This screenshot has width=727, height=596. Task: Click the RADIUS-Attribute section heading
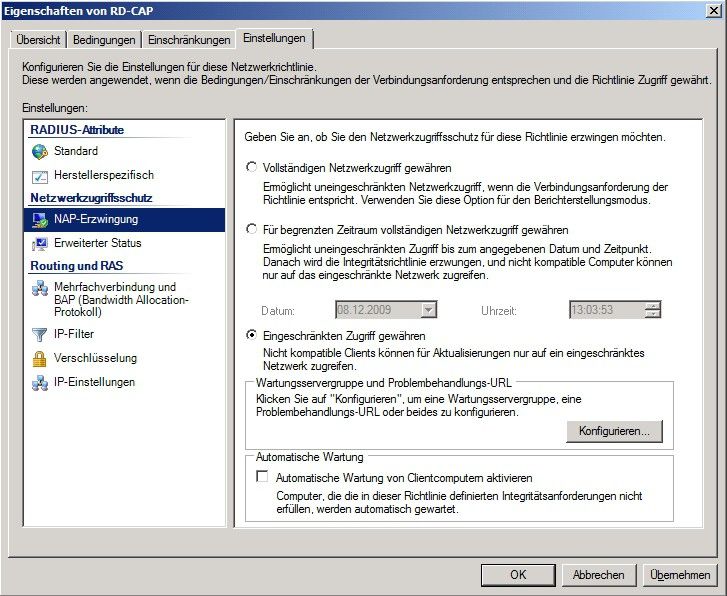coord(77,130)
